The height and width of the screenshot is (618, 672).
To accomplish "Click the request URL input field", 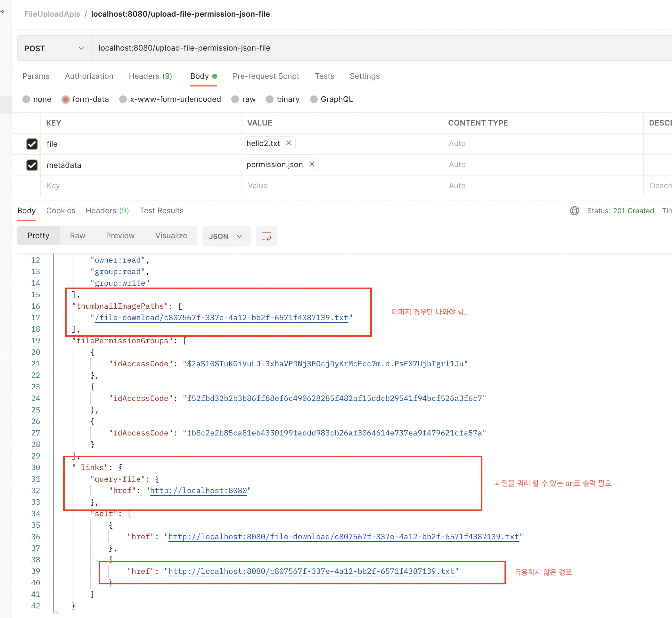I will coord(381,48).
